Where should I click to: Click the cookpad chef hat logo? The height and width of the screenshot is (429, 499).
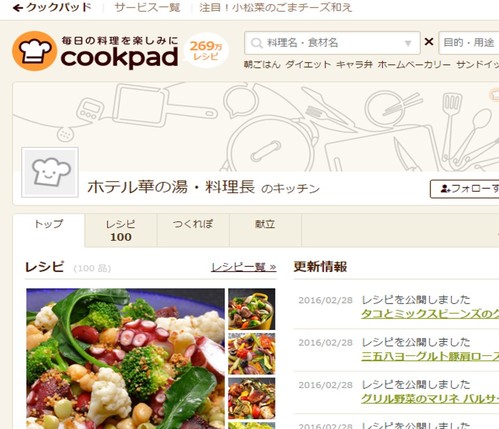coord(34,51)
